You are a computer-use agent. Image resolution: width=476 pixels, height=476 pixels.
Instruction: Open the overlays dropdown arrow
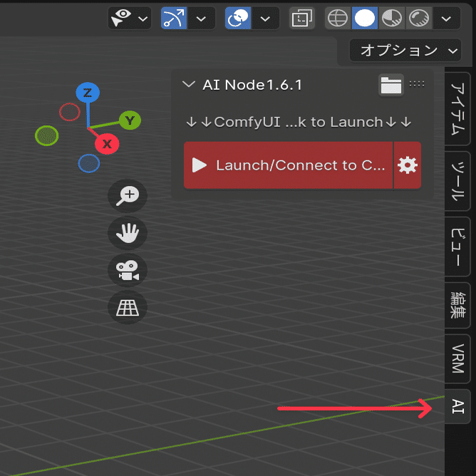click(x=265, y=19)
